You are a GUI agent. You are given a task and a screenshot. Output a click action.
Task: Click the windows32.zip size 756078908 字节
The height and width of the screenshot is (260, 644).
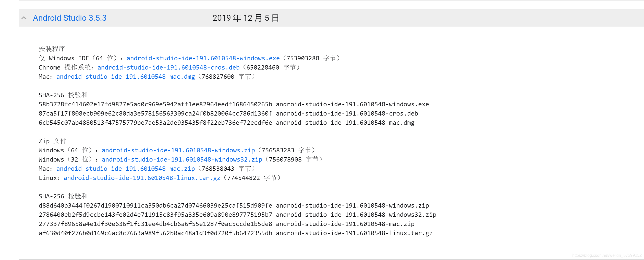pos(294,160)
